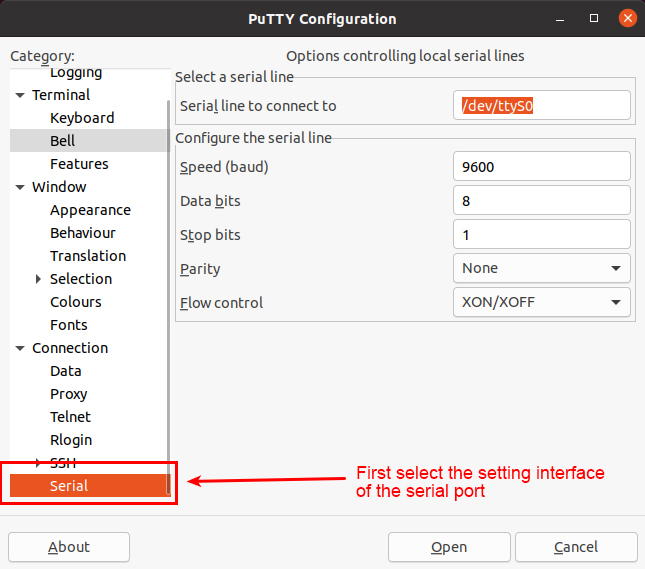Maximize the PuTTY Configuration window
Screen dimensions: 645x569
point(594,19)
